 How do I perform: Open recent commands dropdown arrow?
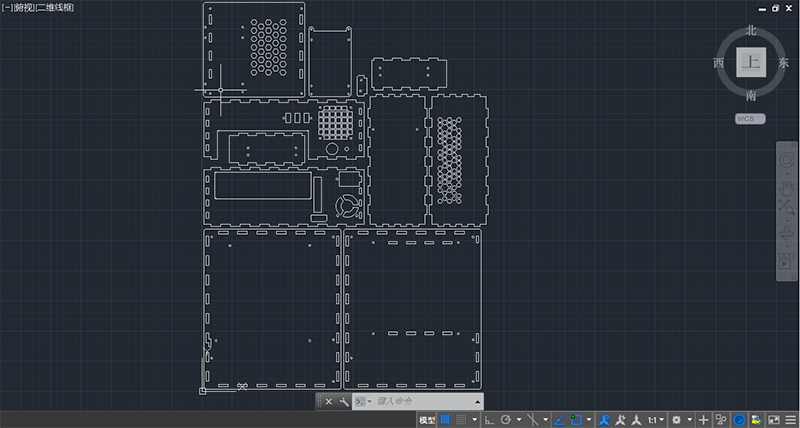tap(369, 401)
